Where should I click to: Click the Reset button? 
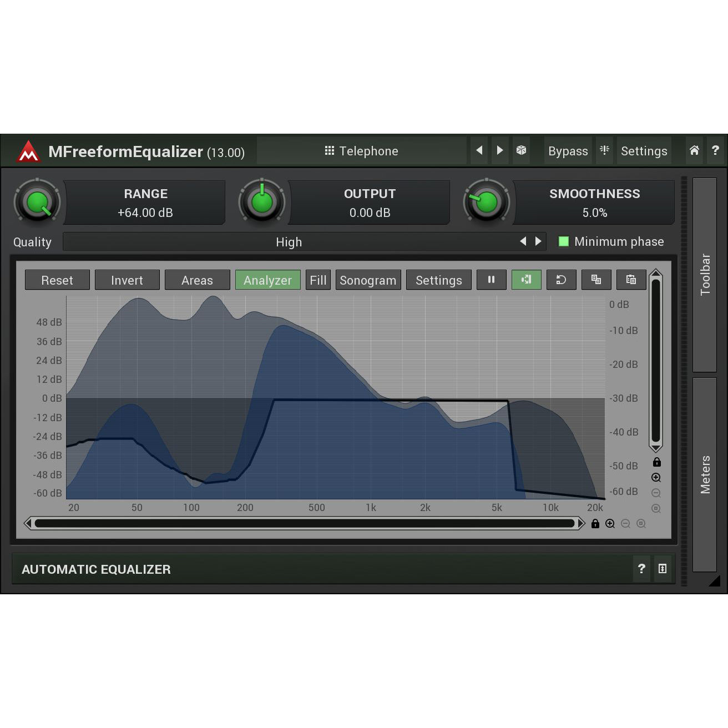(x=57, y=280)
